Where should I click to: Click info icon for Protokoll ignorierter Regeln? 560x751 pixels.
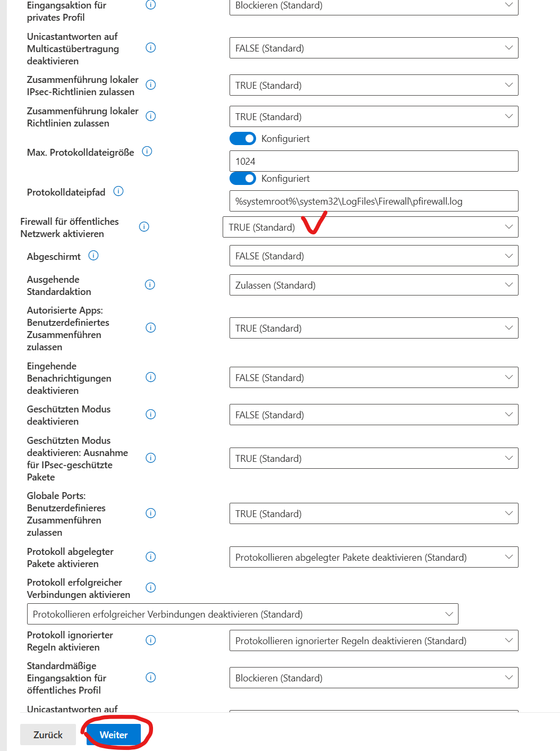[x=151, y=640]
